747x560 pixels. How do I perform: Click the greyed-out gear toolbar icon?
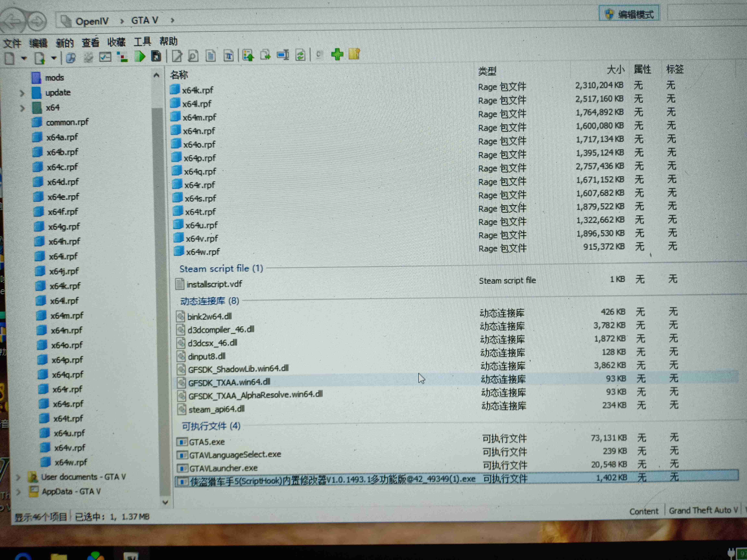coord(88,57)
